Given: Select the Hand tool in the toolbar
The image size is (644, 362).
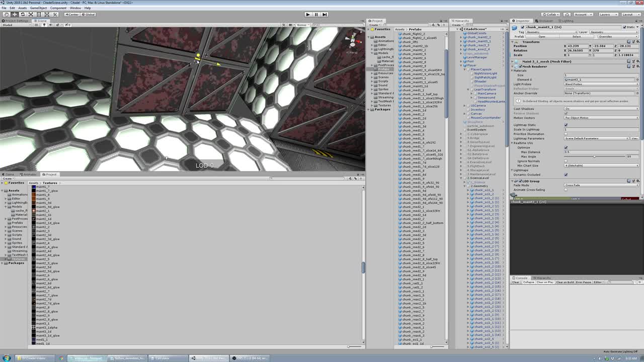Looking at the screenshot, I should click(x=6, y=15).
